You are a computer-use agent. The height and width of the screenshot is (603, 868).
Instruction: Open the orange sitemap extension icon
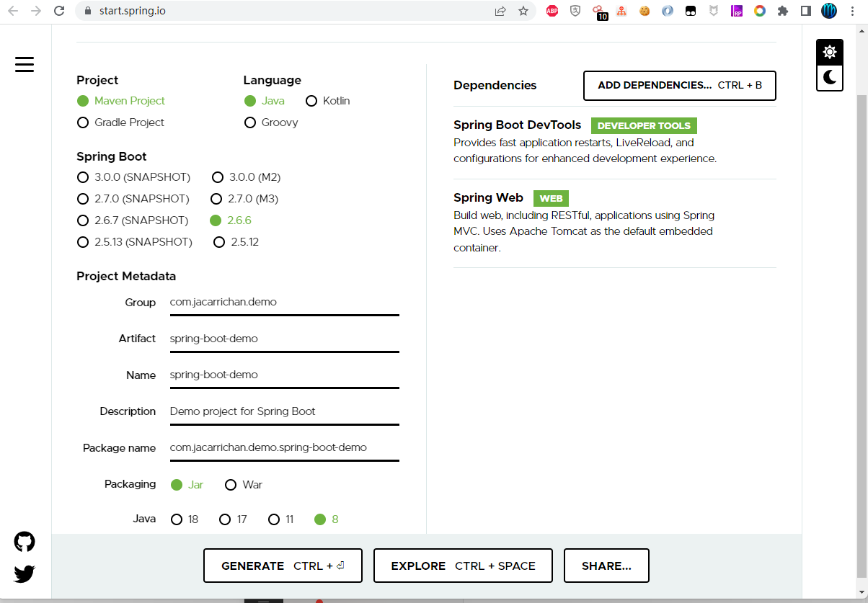coord(621,11)
